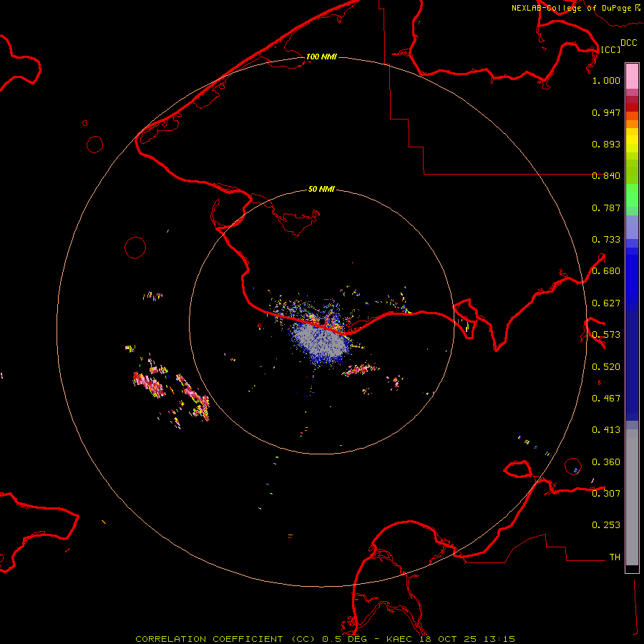Click the DCC product label

point(628,43)
